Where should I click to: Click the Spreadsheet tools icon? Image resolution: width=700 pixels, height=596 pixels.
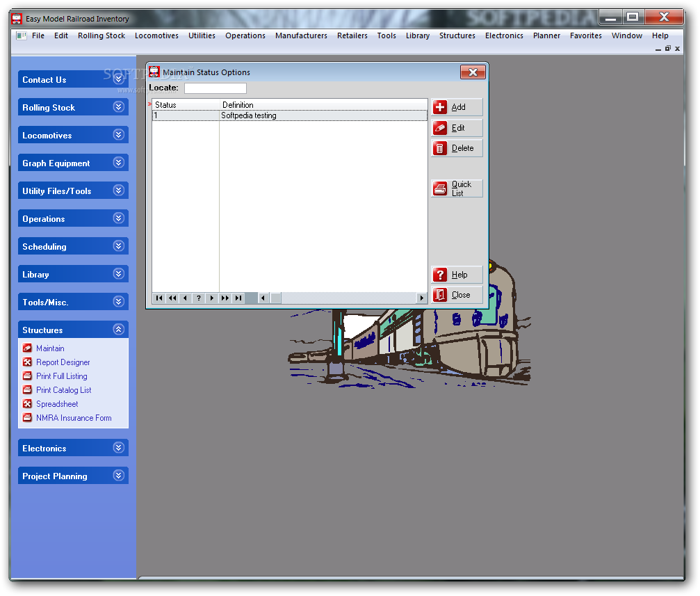tap(27, 404)
